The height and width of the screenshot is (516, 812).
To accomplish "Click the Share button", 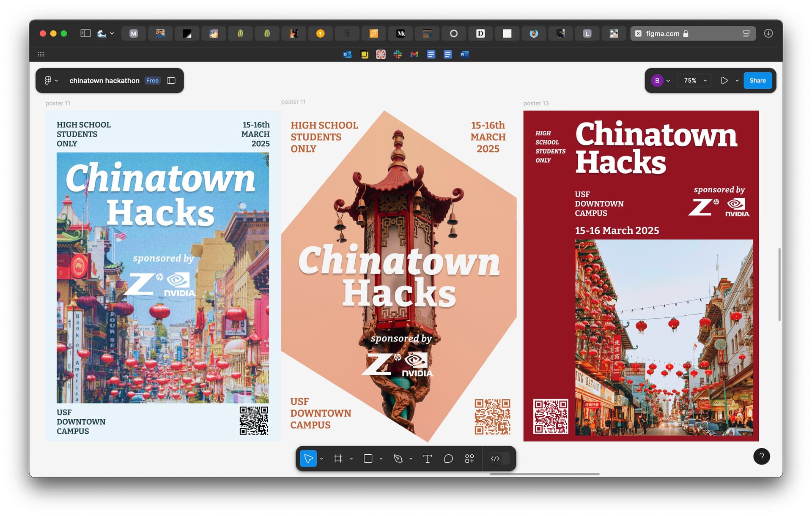I will [x=757, y=80].
